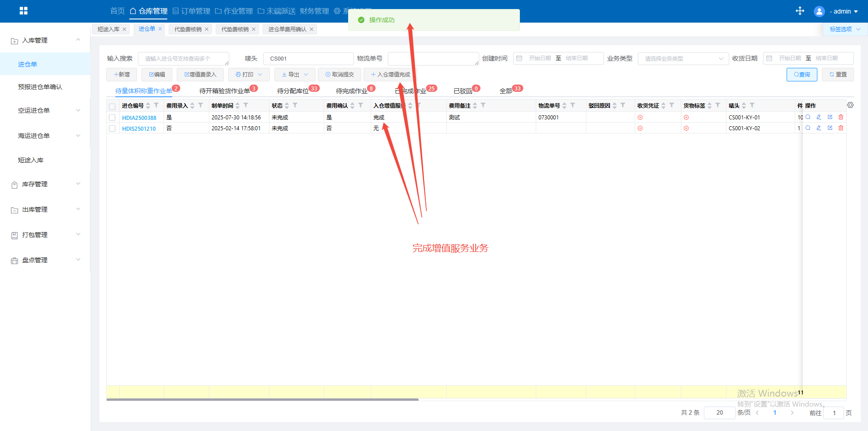Check the box for row HDIA2500388
The width and height of the screenshot is (868, 431).
(x=112, y=118)
